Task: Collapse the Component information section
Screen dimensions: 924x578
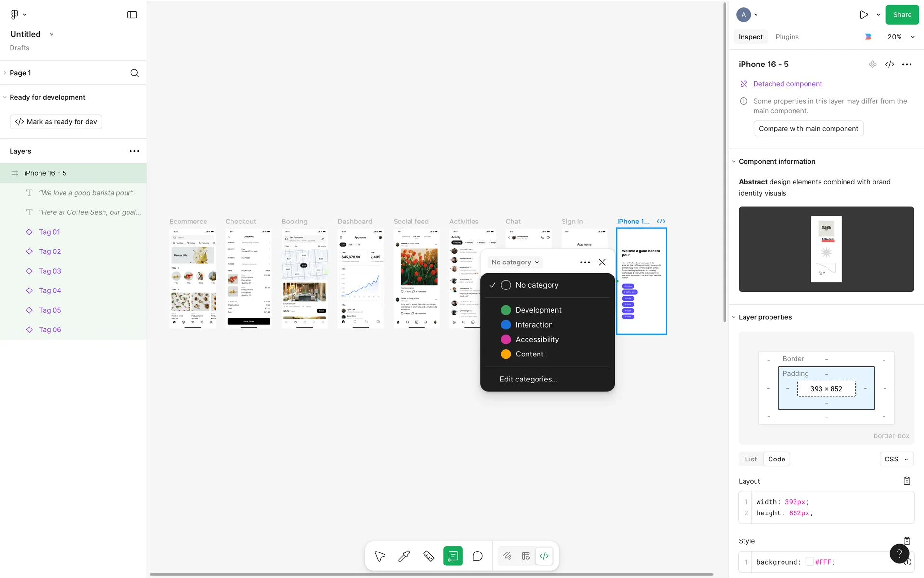Action: pos(734,162)
